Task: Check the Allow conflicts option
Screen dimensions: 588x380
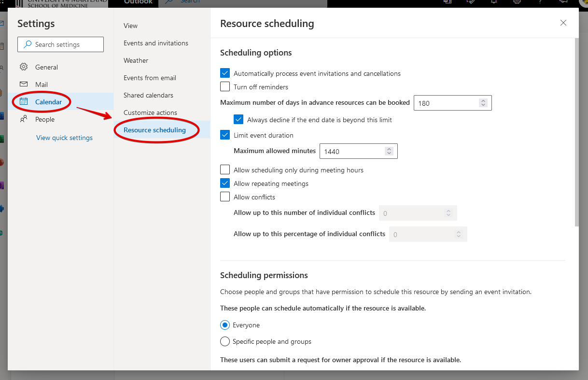Action: [225, 197]
